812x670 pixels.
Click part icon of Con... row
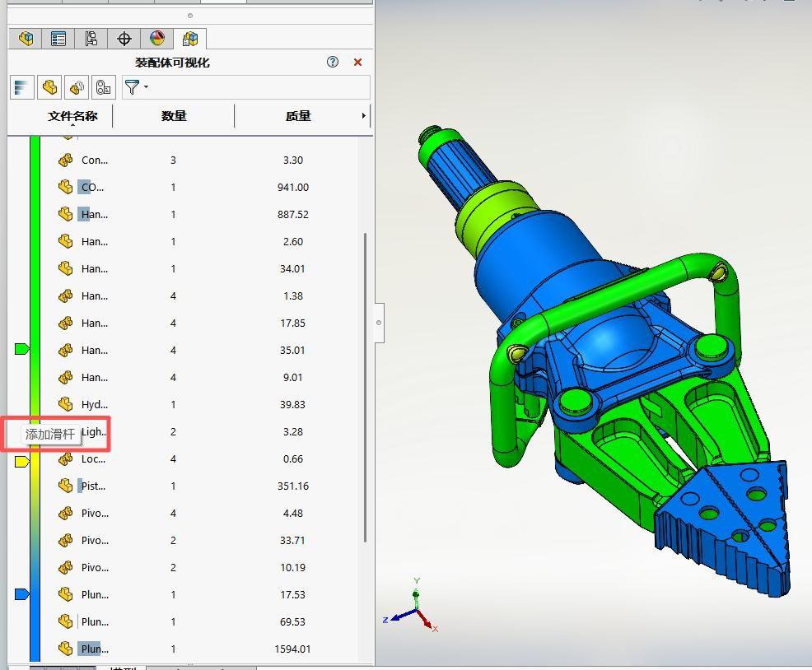[x=65, y=160]
